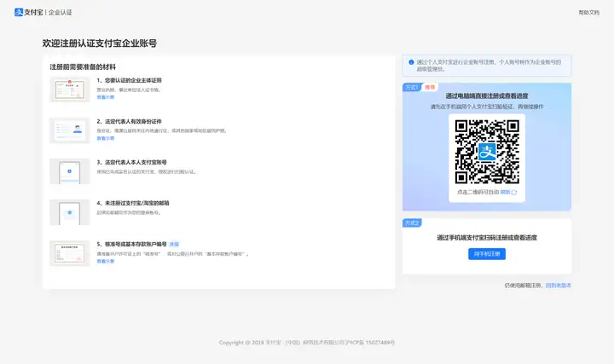This screenshot has width=614, height=364.
Task: Click the 回到老版本 link
Action: coord(559,286)
